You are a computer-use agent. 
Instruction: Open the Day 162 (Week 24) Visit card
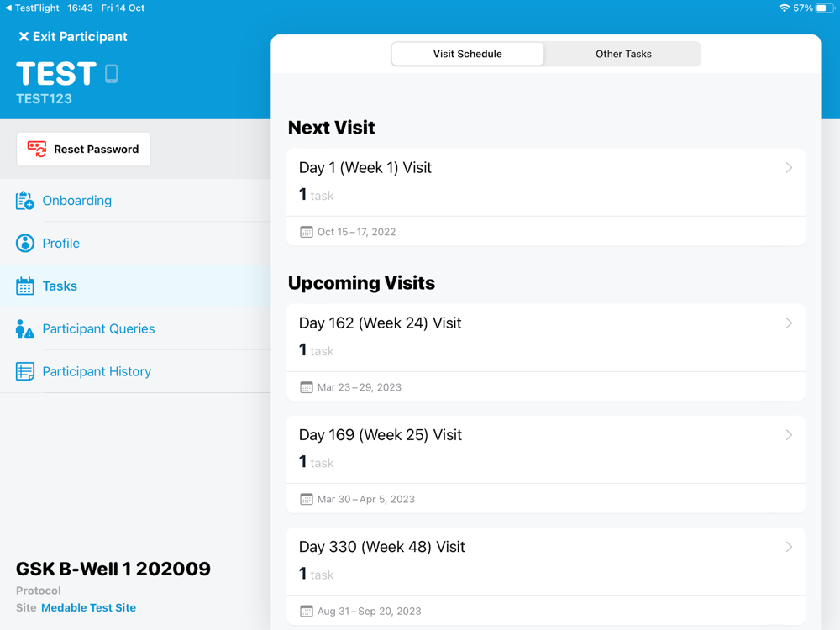[x=546, y=353]
